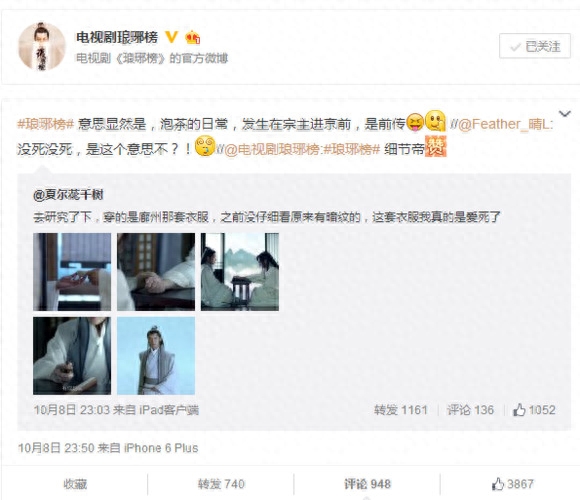Screen dimensions: 580x500
Task: Toggle the 已关注 follow button
Action: [x=535, y=46]
